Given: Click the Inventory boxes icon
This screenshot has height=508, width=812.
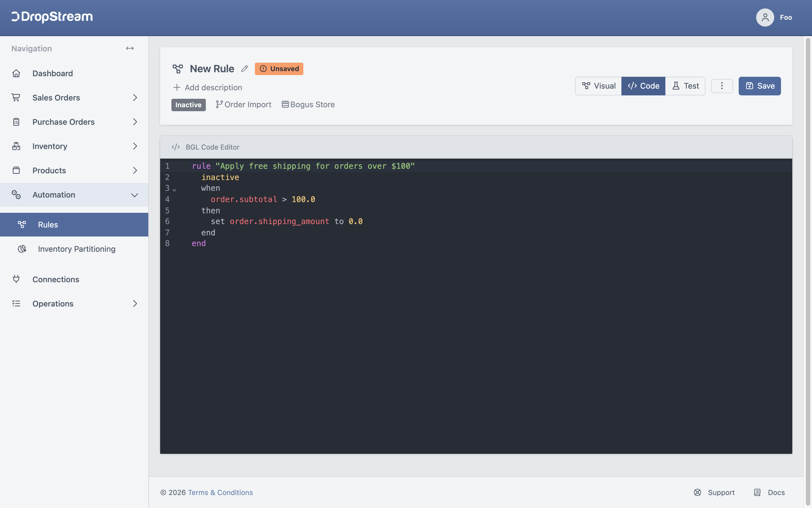Looking at the screenshot, I should tap(16, 146).
